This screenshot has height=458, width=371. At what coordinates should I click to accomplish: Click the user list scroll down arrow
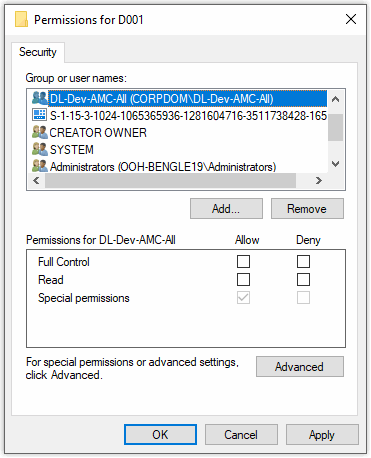pos(336,164)
